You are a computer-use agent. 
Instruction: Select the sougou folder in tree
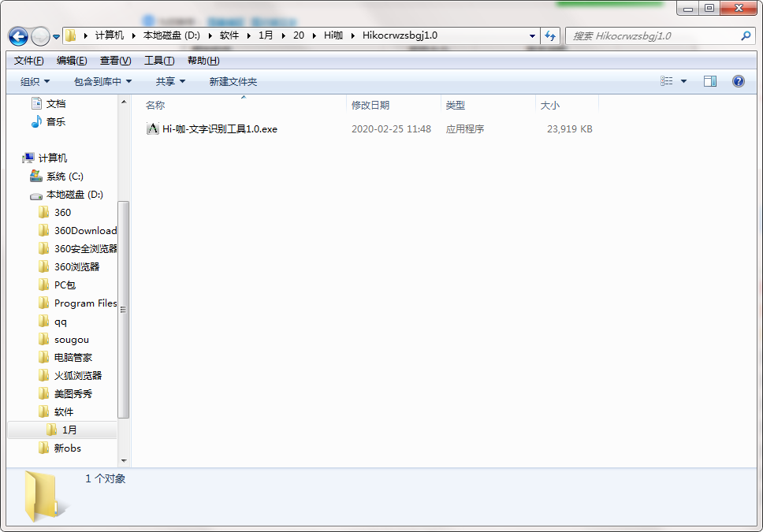[72, 340]
